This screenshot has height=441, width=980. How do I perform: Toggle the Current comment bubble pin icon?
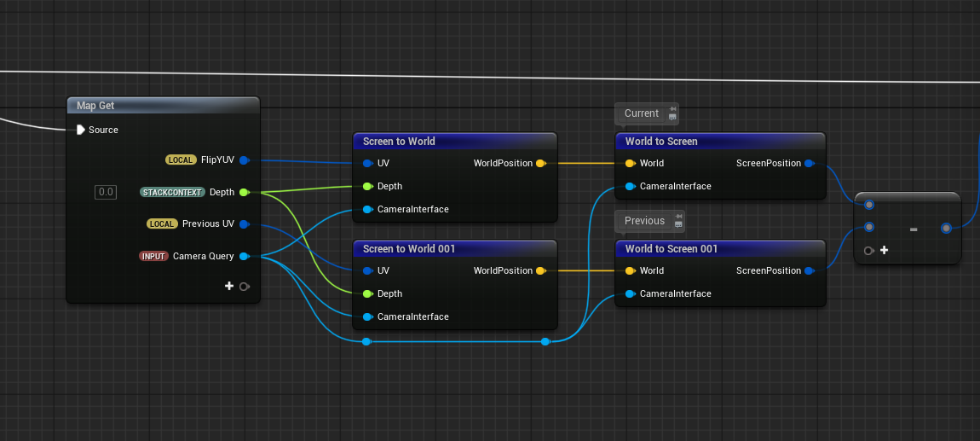[x=672, y=109]
